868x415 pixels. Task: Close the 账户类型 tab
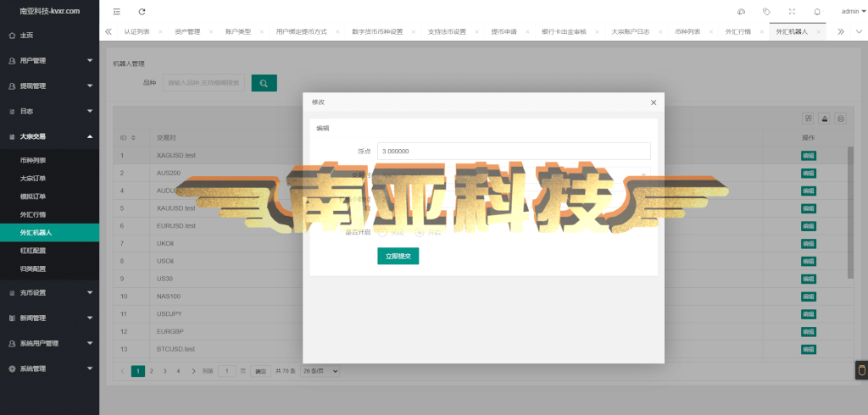click(262, 31)
